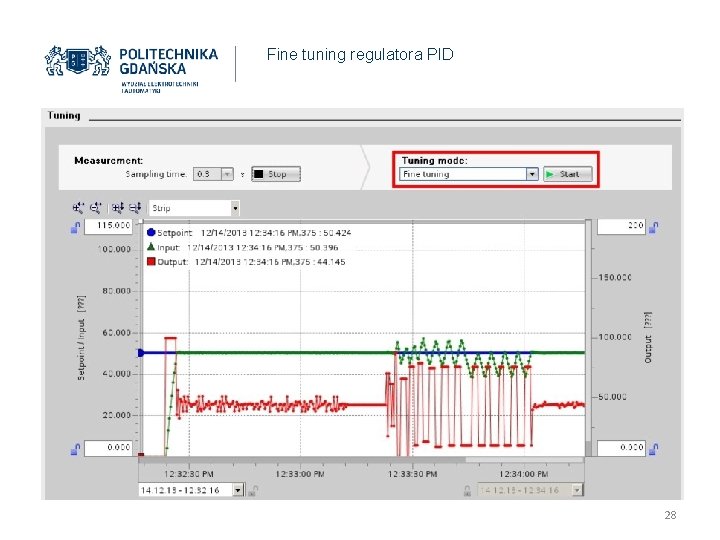The height and width of the screenshot is (540, 720).
Task: Toggle the lock beside the 200 output upper limit
Action: [x=653, y=227]
